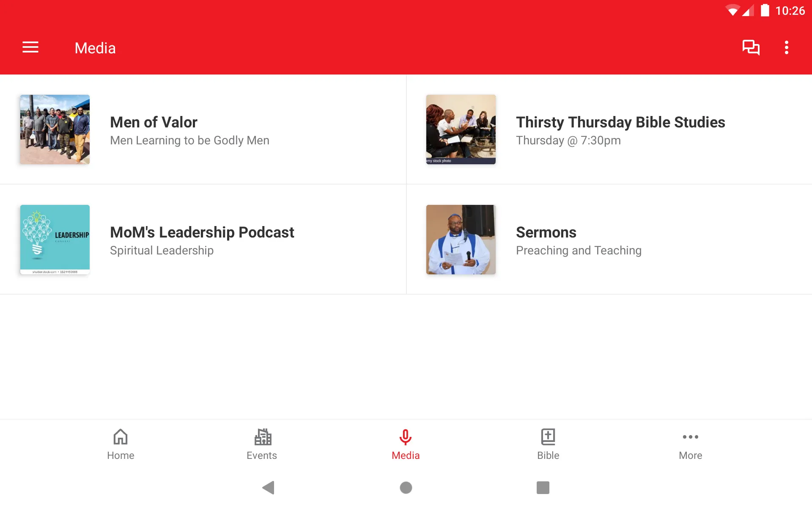Navigate to Bible tab
Viewport: 812px width, 508px height.
point(548,444)
